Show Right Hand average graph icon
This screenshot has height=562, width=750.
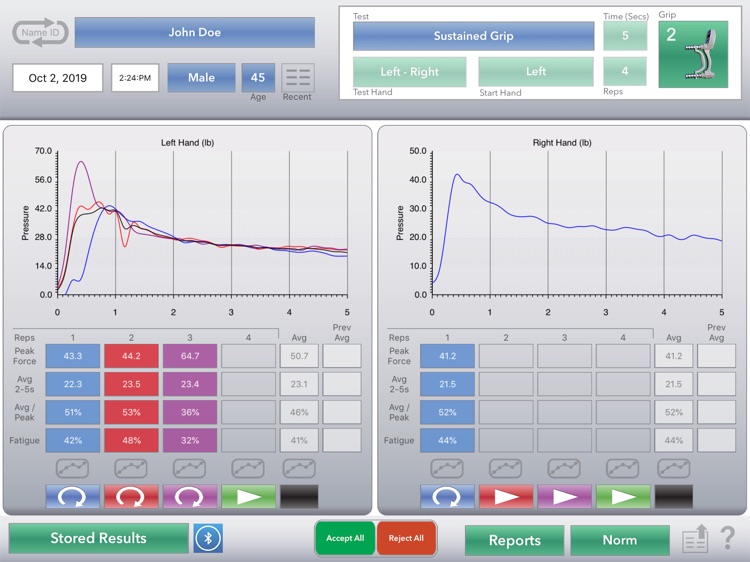point(673,468)
